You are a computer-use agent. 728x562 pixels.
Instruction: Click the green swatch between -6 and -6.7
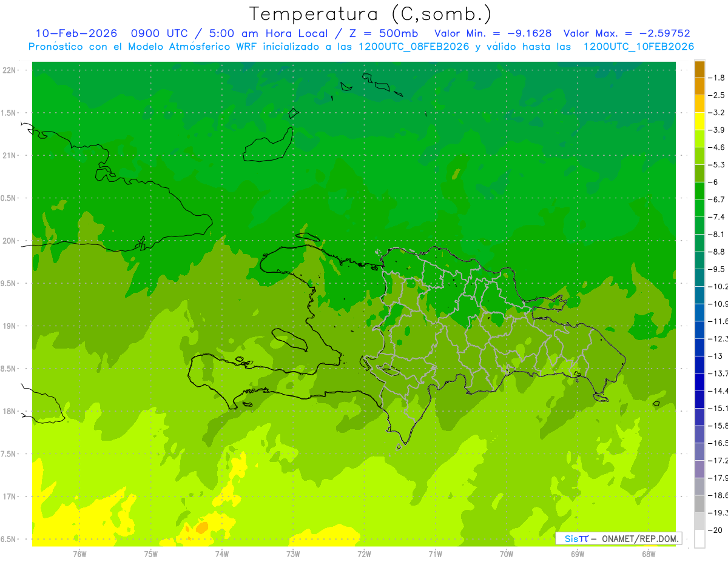click(x=699, y=191)
